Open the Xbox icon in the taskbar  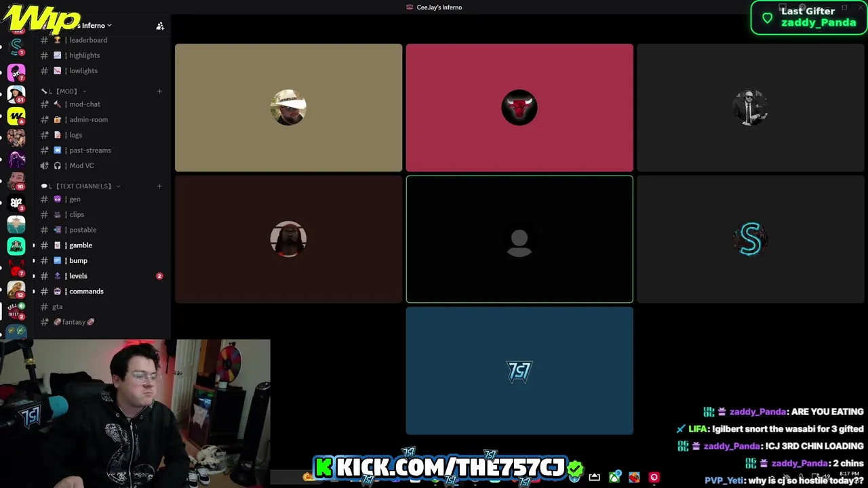coord(614,477)
